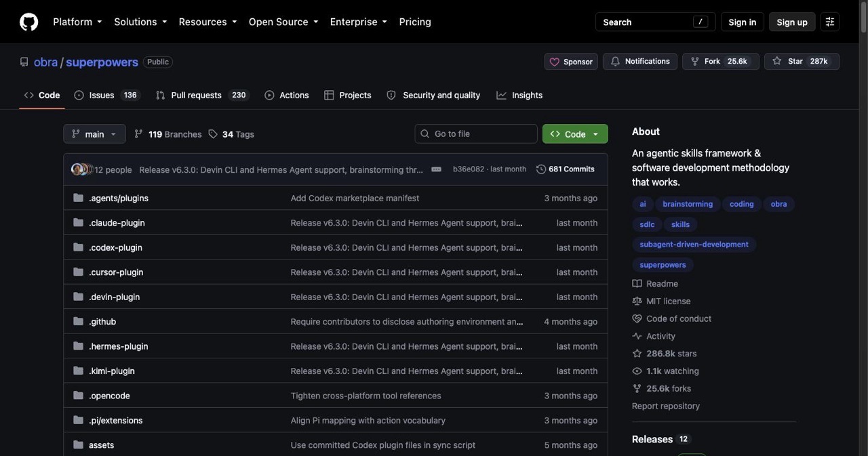View 286.8k stars link
Screen dimensions: 868x456
click(x=665, y=354)
